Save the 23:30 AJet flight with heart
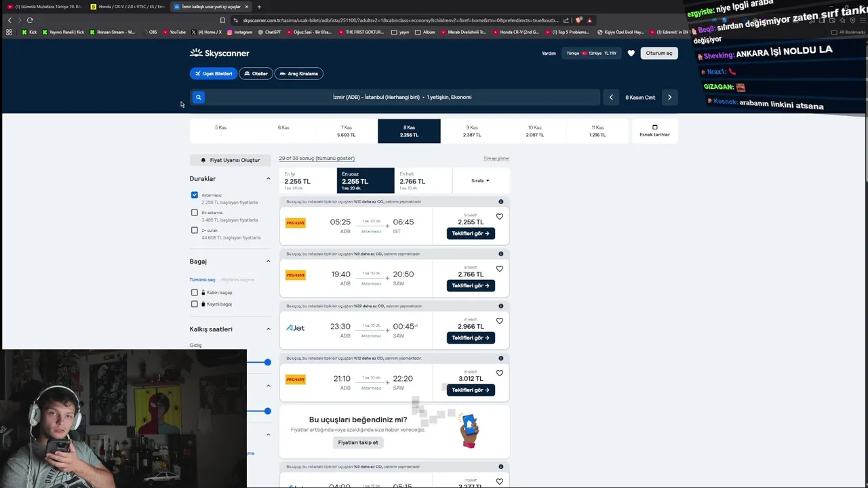This screenshot has width=868, height=488. click(500, 321)
